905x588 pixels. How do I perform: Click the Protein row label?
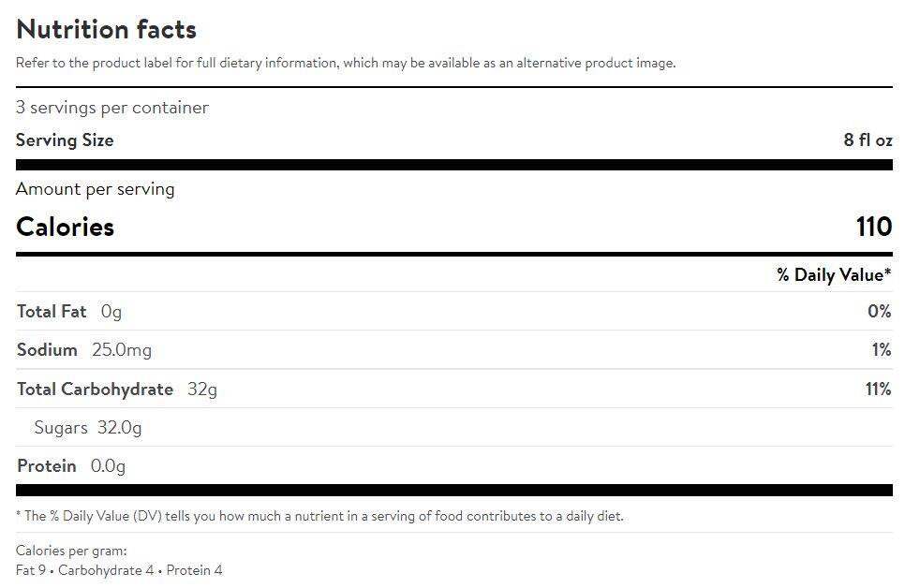pyautogui.click(x=47, y=466)
